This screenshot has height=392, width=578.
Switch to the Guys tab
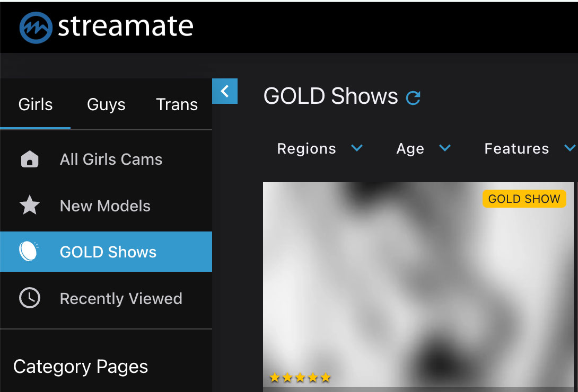tap(106, 104)
